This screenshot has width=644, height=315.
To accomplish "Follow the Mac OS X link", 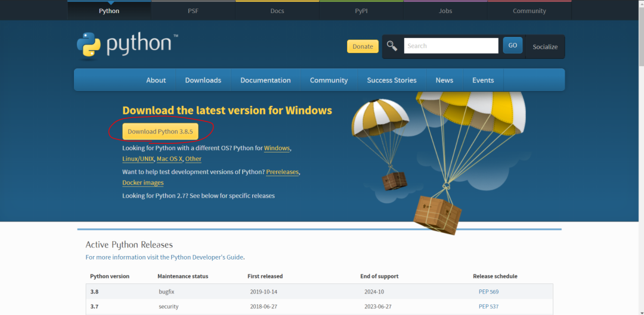I will click(x=169, y=159).
